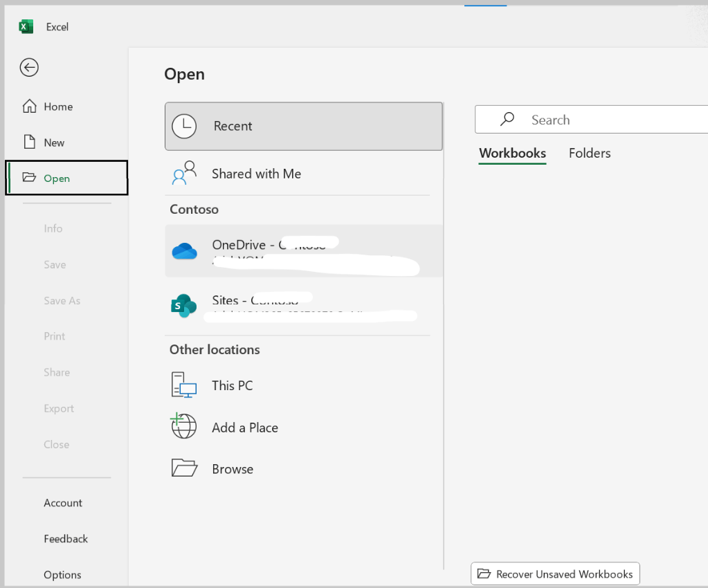Click the Recent clock icon

click(x=184, y=126)
